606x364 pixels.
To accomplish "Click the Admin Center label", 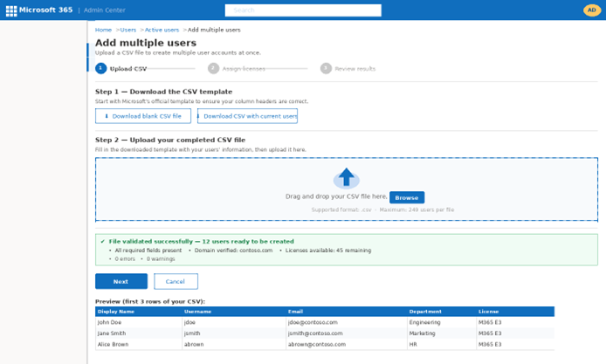I will click(105, 10).
